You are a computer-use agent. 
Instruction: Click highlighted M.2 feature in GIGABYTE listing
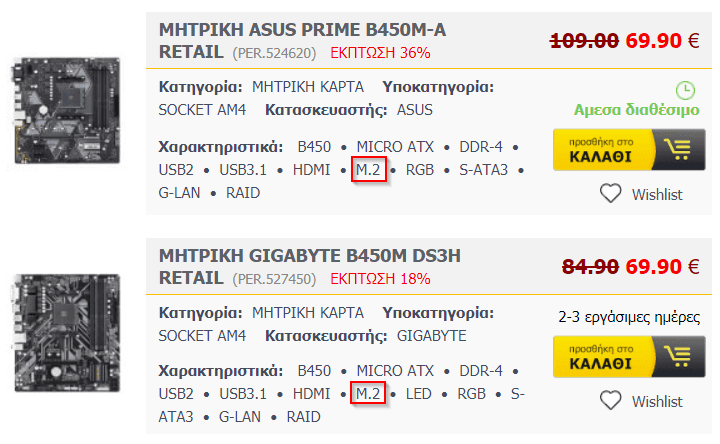(367, 393)
